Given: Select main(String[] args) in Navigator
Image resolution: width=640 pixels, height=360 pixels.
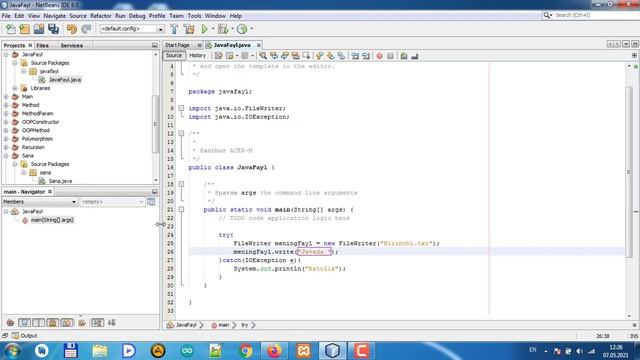Looking at the screenshot, I should pos(52,220).
